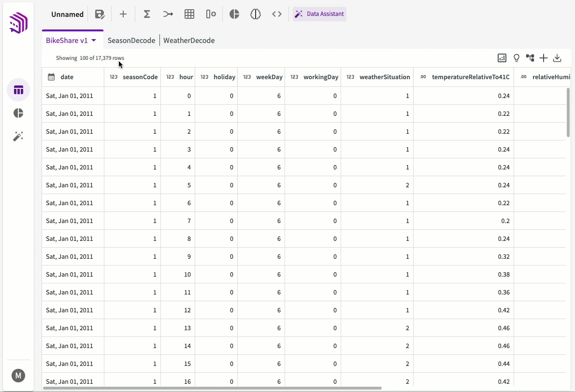Click hour cell with value 7
Screen dimensions: 575x392
pyautogui.click(x=178, y=221)
